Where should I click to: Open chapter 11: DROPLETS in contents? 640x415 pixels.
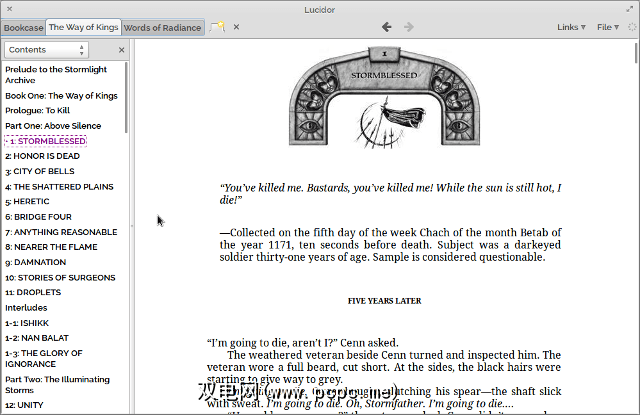pyautogui.click(x=36, y=292)
